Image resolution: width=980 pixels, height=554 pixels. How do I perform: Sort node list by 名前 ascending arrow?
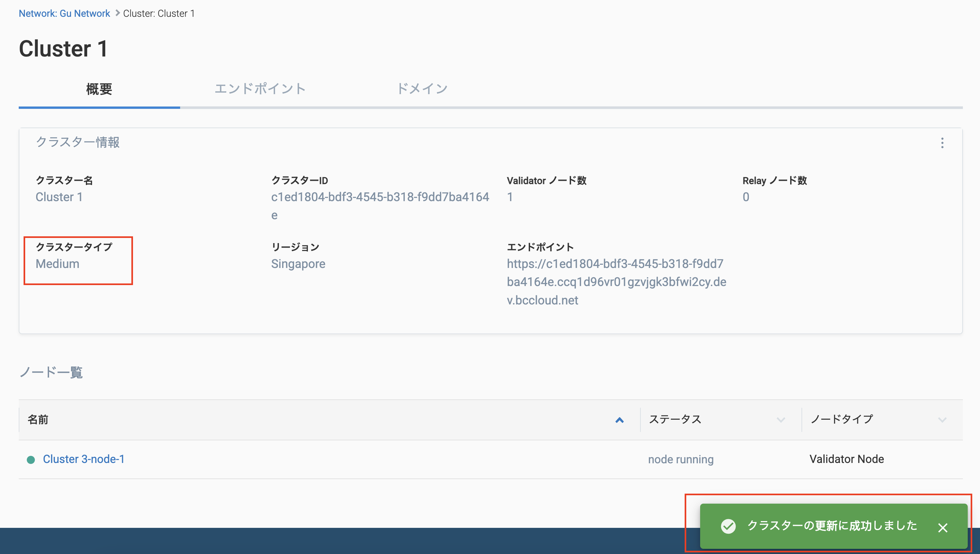[619, 420]
